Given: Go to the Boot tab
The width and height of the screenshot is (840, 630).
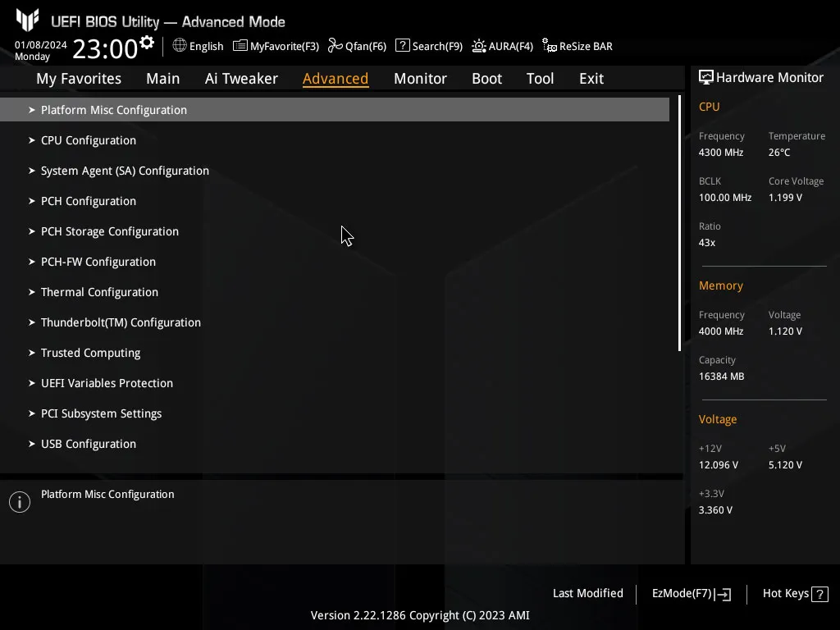Looking at the screenshot, I should click(486, 79).
